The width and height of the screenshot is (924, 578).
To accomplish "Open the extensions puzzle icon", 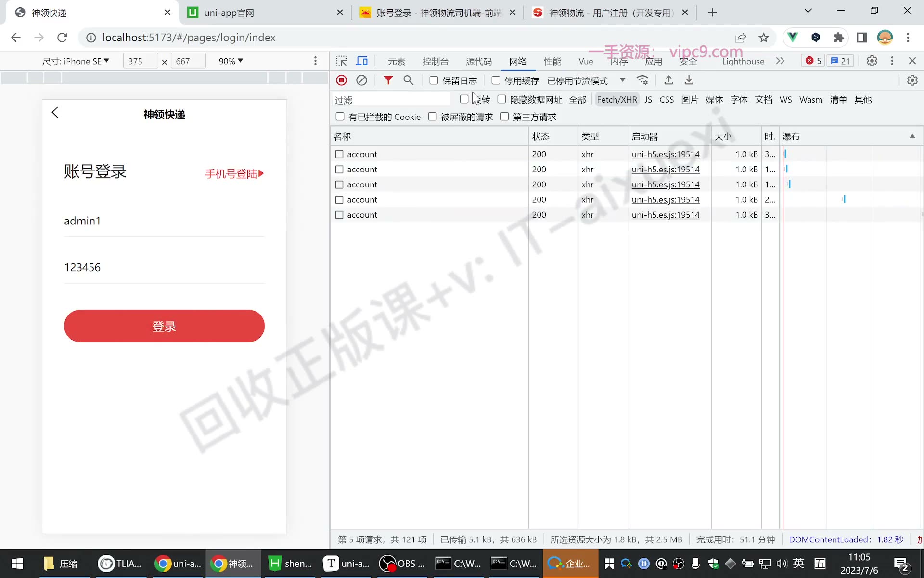I will pyautogui.click(x=838, y=38).
